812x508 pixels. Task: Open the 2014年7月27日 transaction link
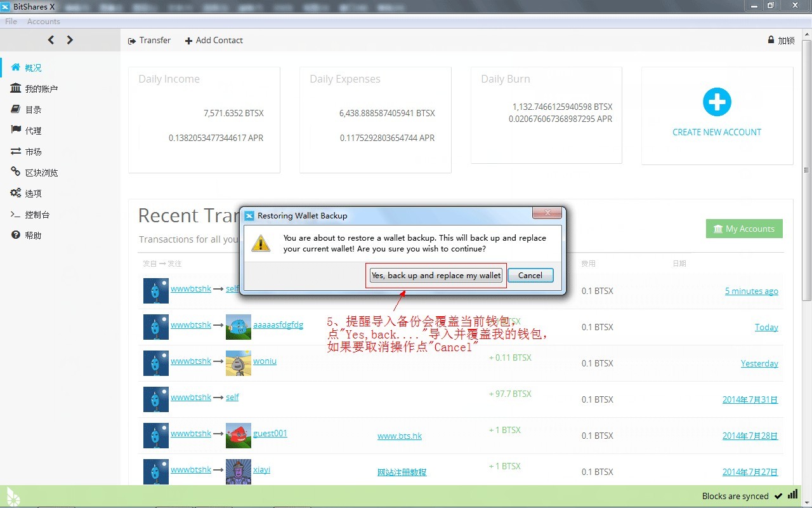click(750, 472)
